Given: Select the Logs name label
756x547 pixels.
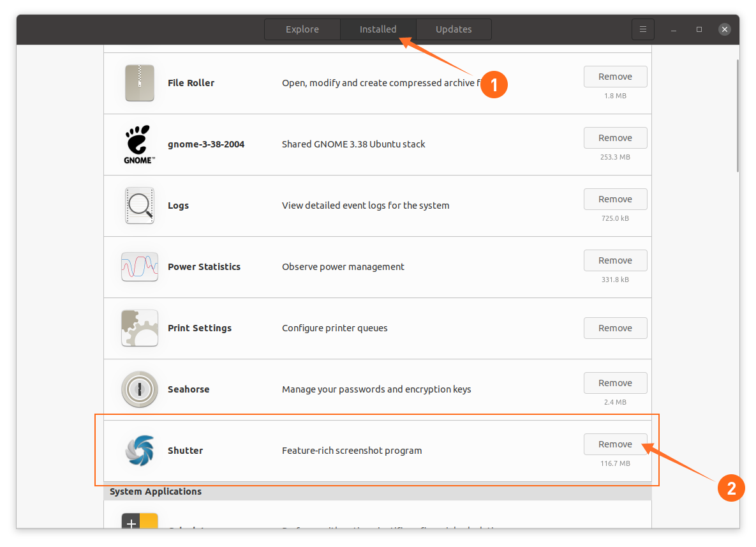Looking at the screenshot, I should [x=178, y=206].
